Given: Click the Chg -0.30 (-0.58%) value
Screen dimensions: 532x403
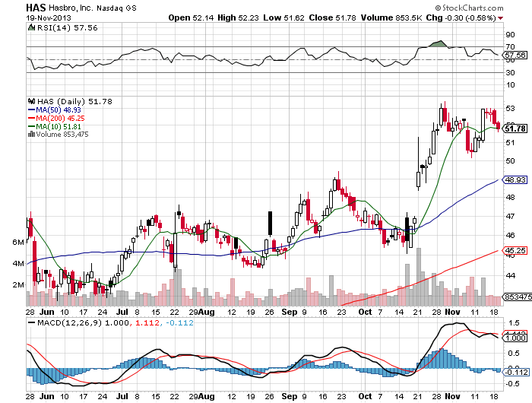Looking at the screenshot, I should pyautogui.click(x=461, y=17).
